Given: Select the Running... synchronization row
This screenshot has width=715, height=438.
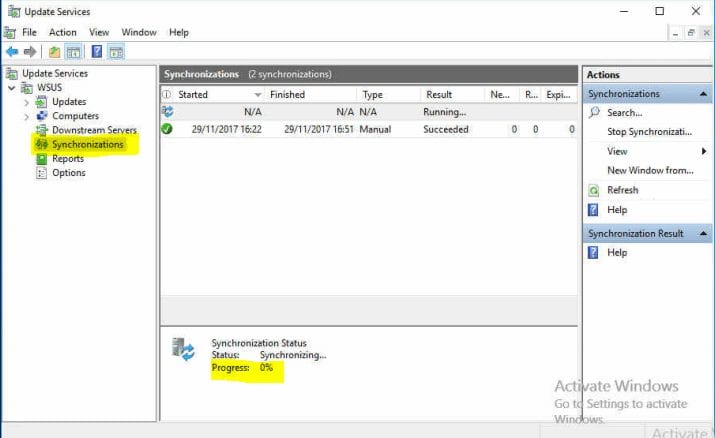Looking at the screenshot, I should point(369,112).
